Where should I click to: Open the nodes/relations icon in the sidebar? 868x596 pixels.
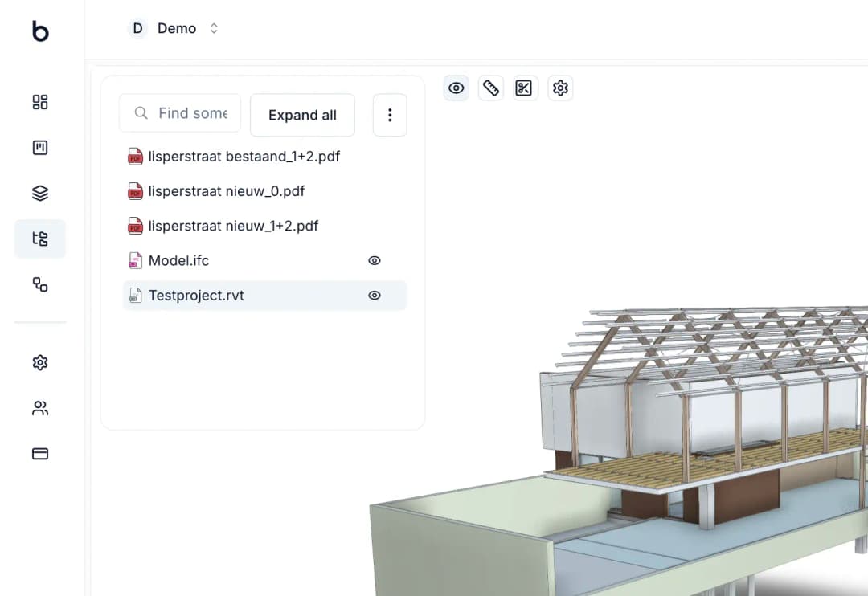[39, 284]
